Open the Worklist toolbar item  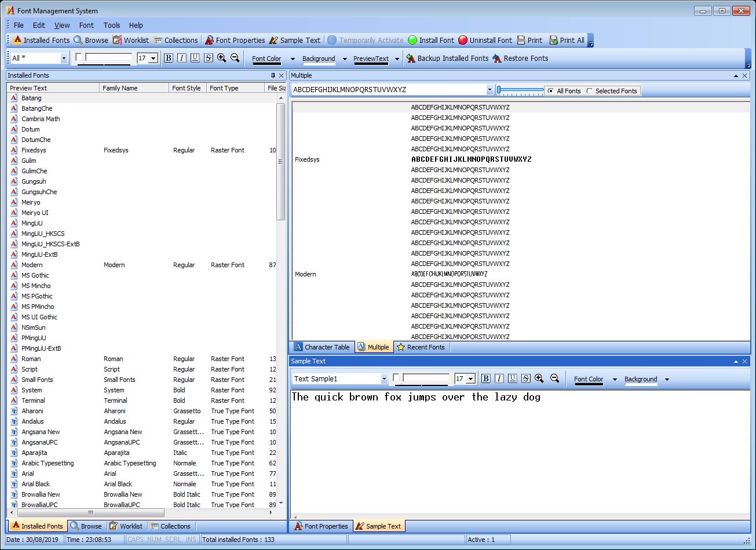coord(130,40)
